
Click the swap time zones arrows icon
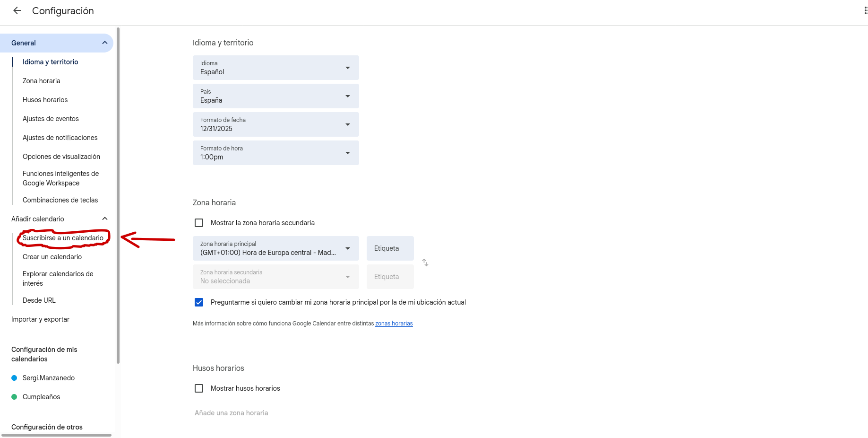click(x=425, y=263)
